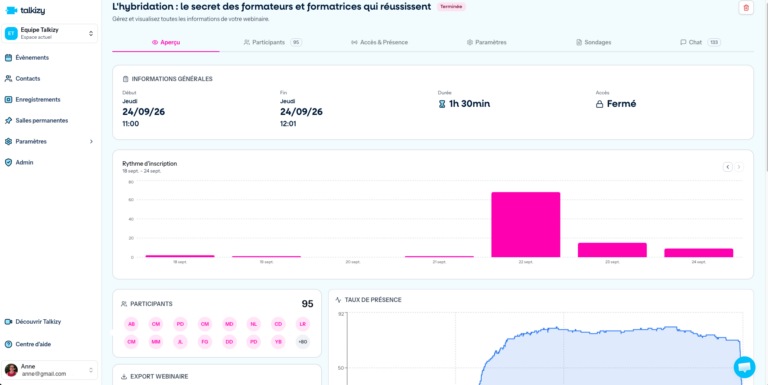Open the Anne account menu
This screenshot has height=385, width=768.
pos(49,370)
